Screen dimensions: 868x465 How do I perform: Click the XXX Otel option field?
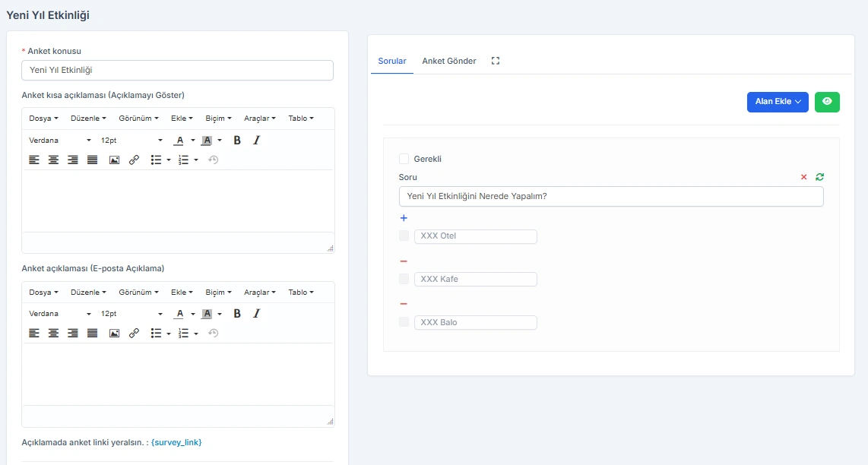476,236
